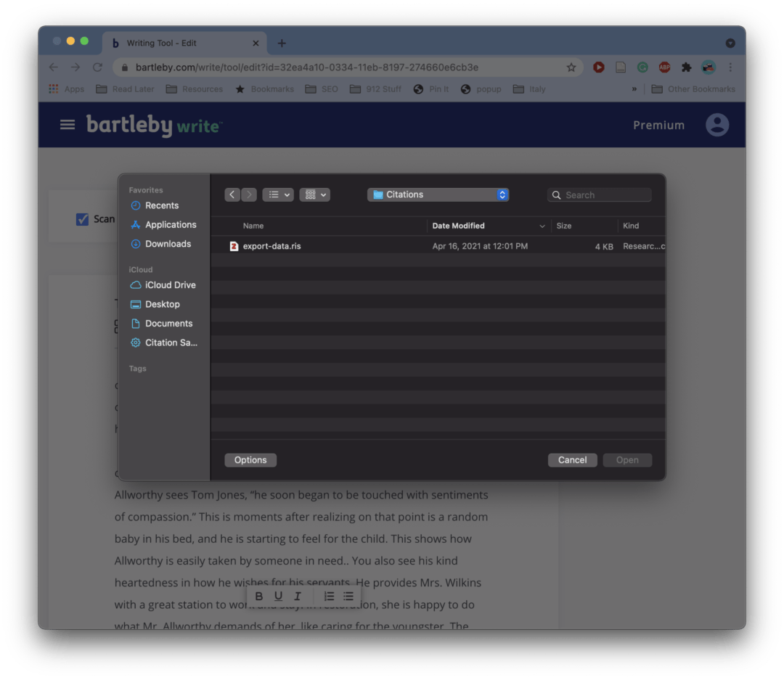Open the Extensions puzzle piece icon
Viewport: 784px width, 680px height.
687,67
